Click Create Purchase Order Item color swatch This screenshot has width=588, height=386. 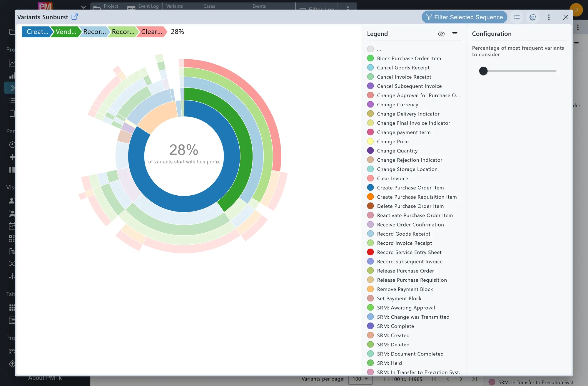tap(370, 187)
